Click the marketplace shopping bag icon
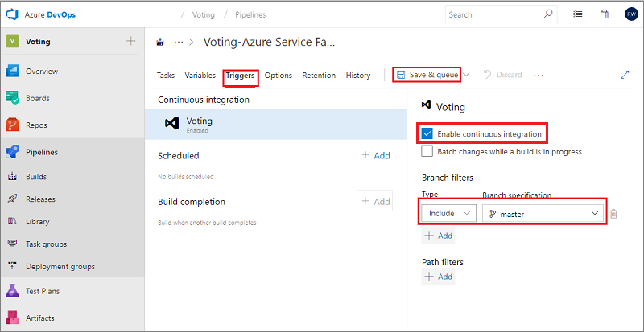Image resolution: width=644 pixels, height=332 pixels. tap(605, 14)
